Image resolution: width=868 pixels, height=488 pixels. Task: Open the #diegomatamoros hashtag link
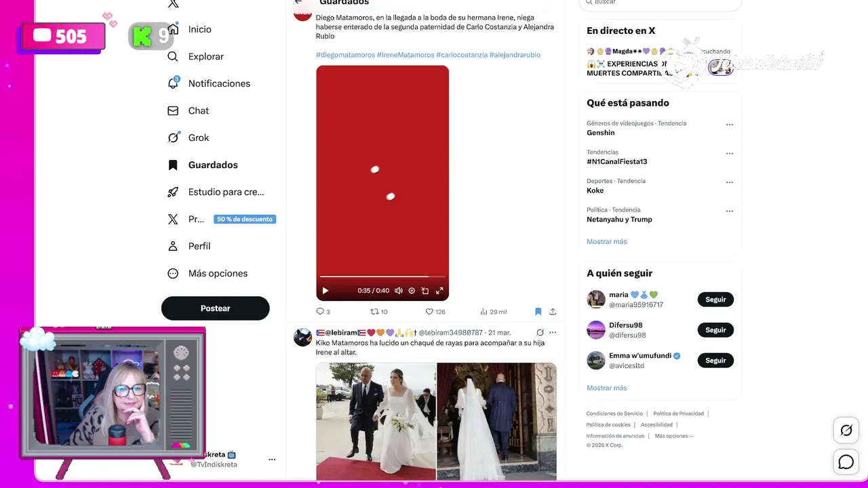(x=345, y=55)
